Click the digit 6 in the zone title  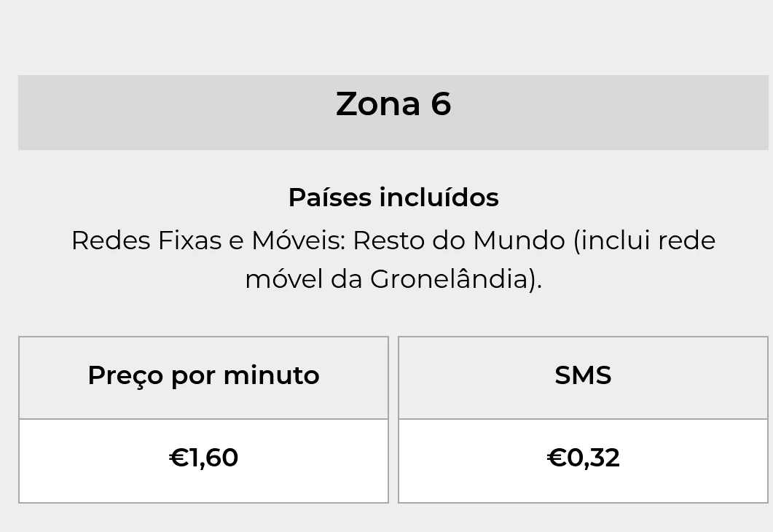coord(441,104)
